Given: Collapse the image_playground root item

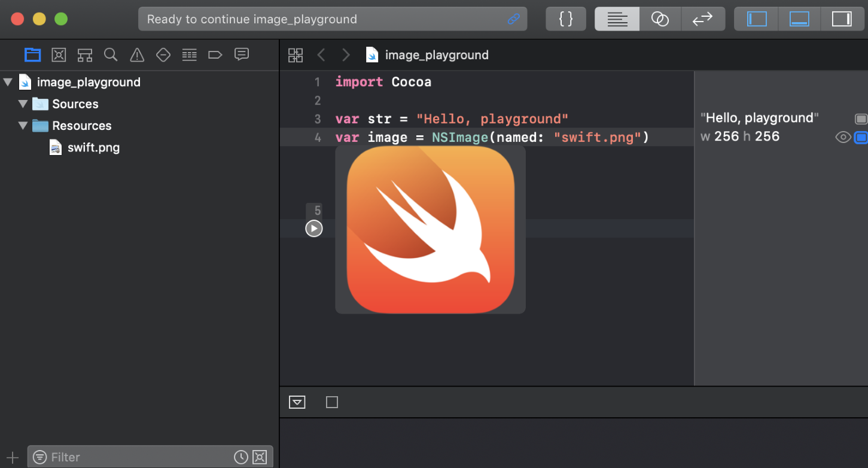Looking at the screenshot, I should click(8, 82).
